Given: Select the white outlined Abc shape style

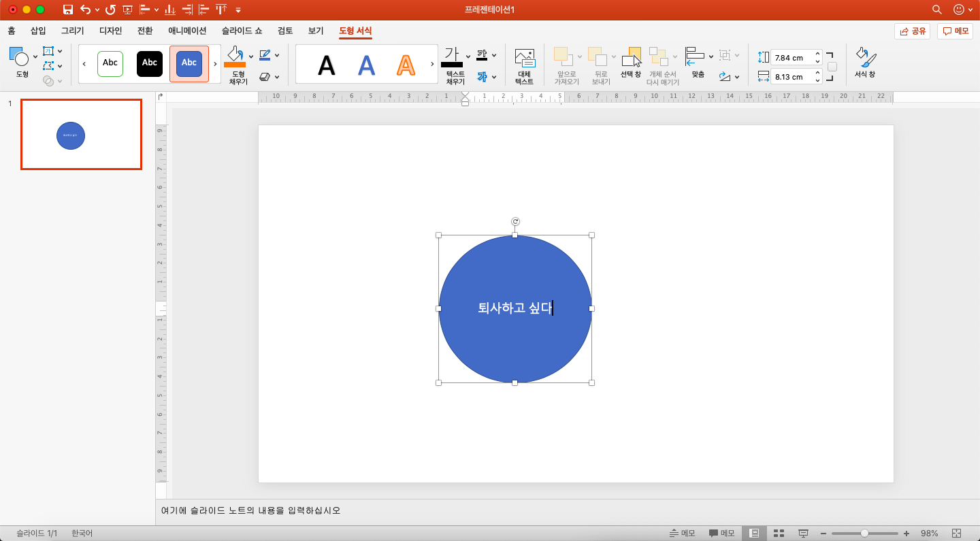Looking at the screenshot, I should (110, 63).
